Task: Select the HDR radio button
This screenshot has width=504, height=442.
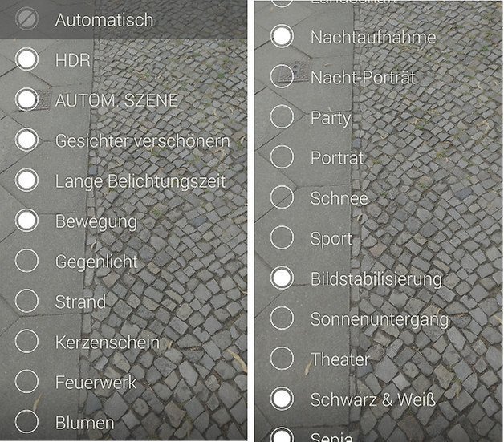Action: click(26, 59)
